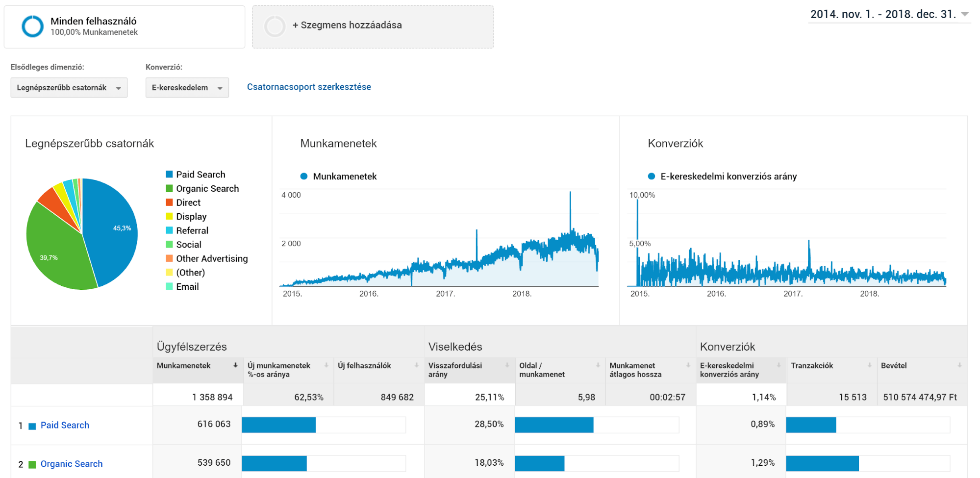Click the Direct legend label

coord(188,202)
